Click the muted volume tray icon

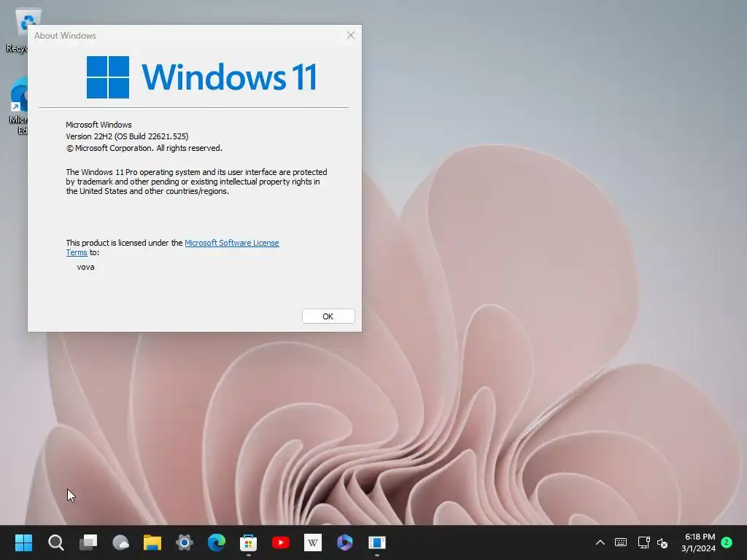pos(662,542)
